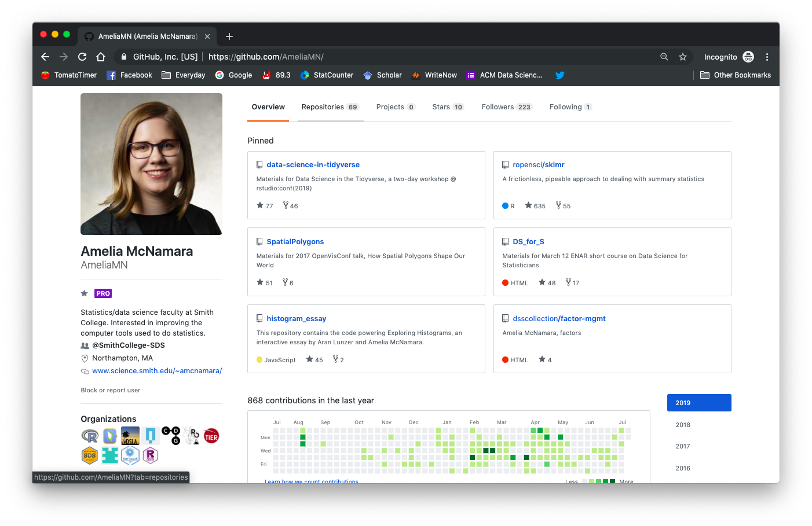
Task: Open the SDS hexagon organization icon
Action: [90, 455]
